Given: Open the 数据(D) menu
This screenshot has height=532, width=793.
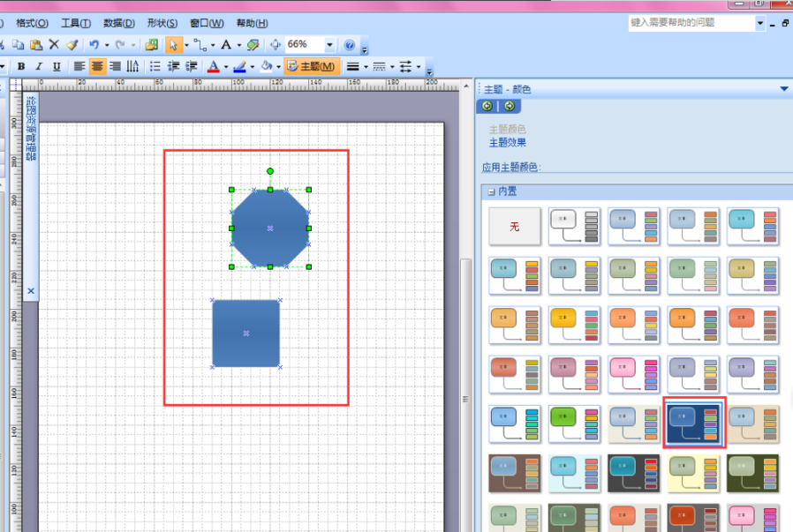Looking at the screenshot, I should [119, 23].
